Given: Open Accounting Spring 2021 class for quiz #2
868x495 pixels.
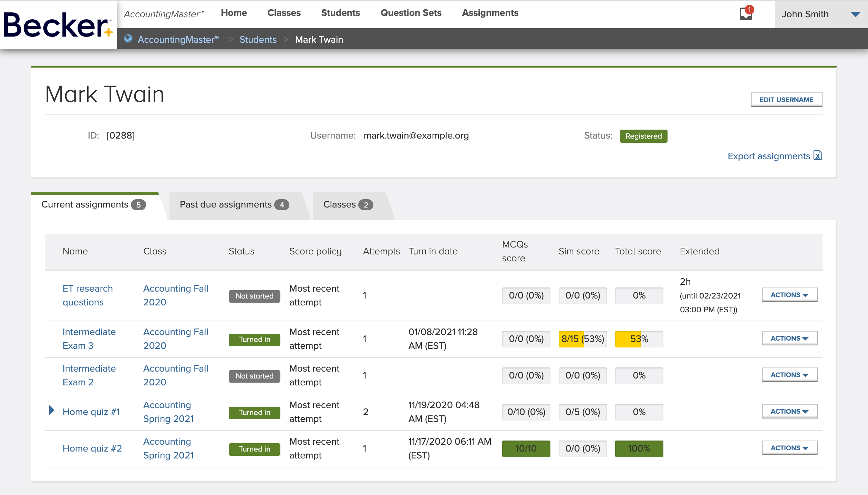Looking at the screenshot, I should click(x=168, y=448).
